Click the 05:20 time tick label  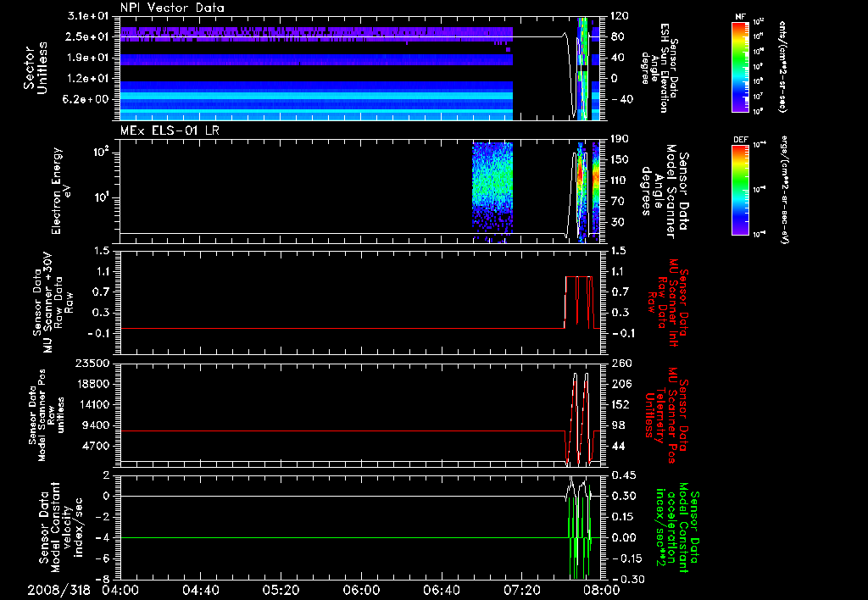[x=281, y=590]
